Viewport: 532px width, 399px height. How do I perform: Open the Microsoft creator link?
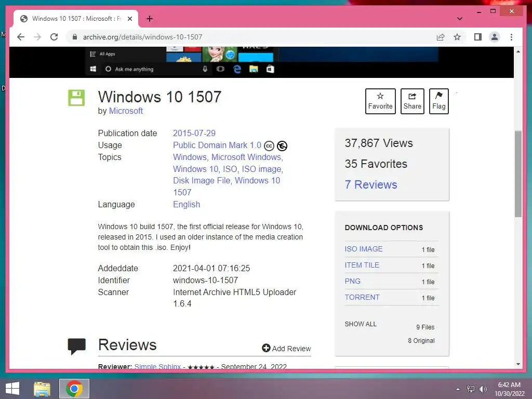[126, 111]
